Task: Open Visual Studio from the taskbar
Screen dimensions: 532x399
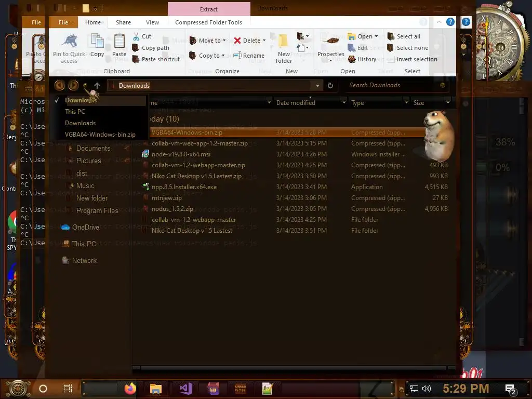Action: 185,389
